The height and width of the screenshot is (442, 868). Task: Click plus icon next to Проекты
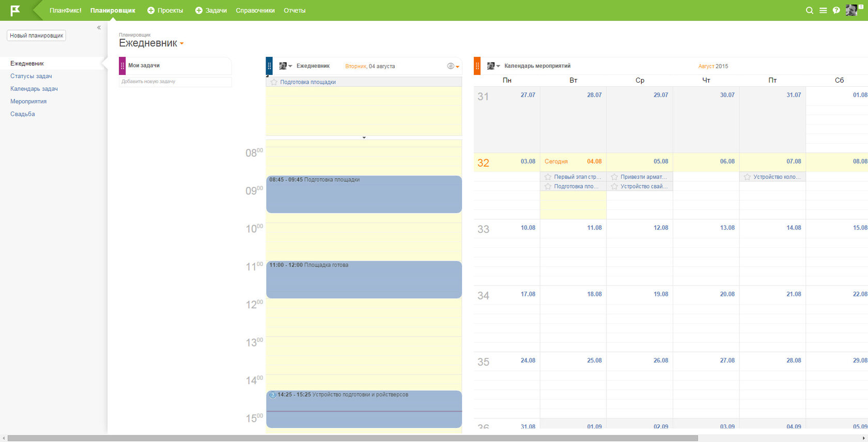(x=151, y=10)
